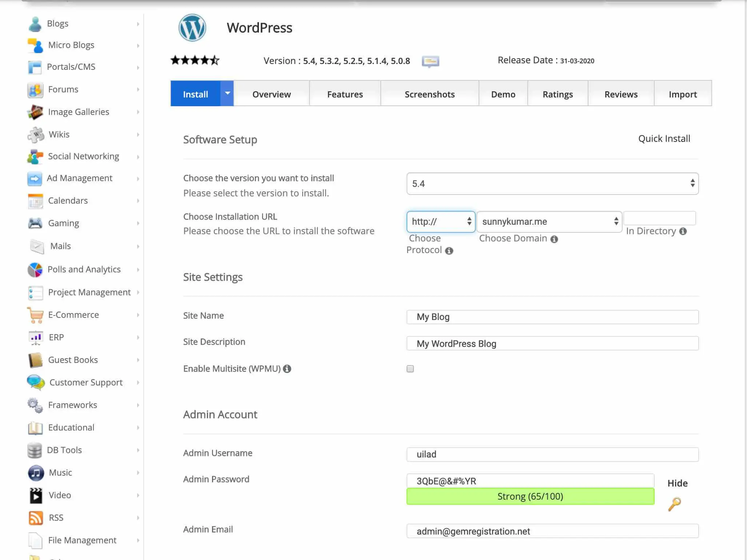Screen dimensions: 747x560
Task: Click the Music category icon
Action: [x=36, y=473]
